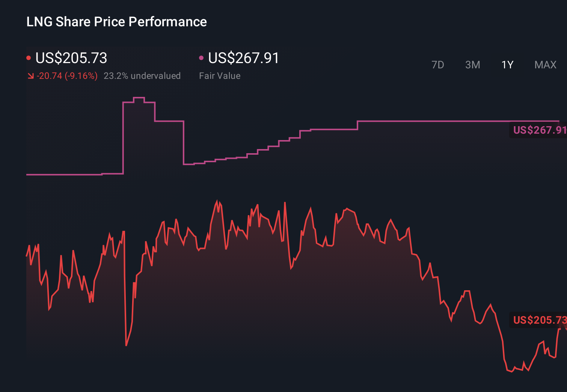Screen dimensions: 567x392
Task: Select the US$205.73 current price figure
Action: pyautogui.click(x=71, y=58)
